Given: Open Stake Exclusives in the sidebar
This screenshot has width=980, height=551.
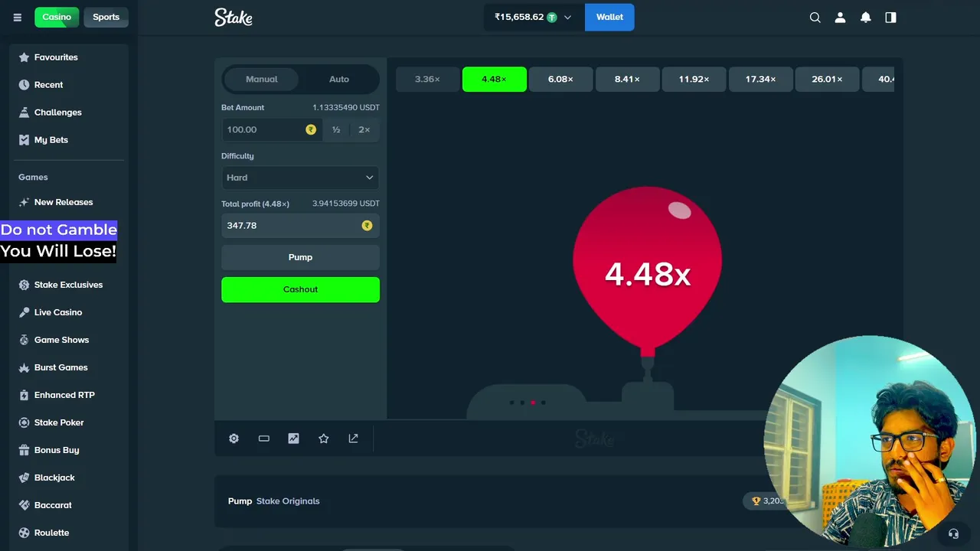Looking at the screenshot, I should [x=67, y=285].
